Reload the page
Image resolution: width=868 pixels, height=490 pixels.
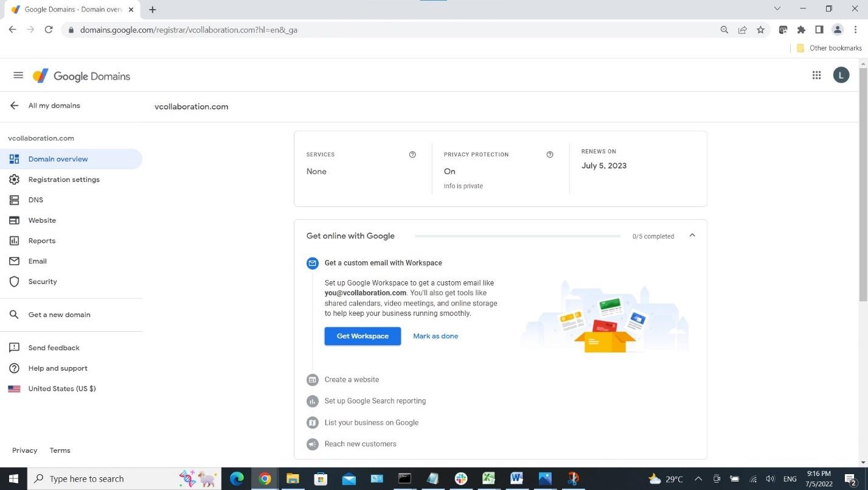point(49,29)
